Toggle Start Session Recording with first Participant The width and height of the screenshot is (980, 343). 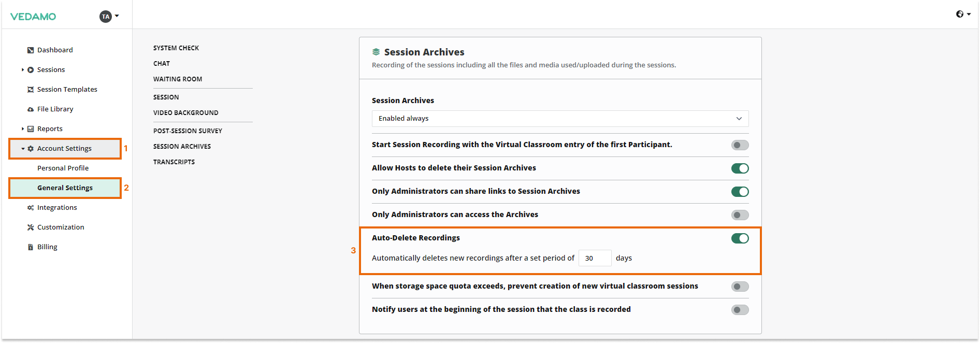pyautogui.click(x=740, y=145)
